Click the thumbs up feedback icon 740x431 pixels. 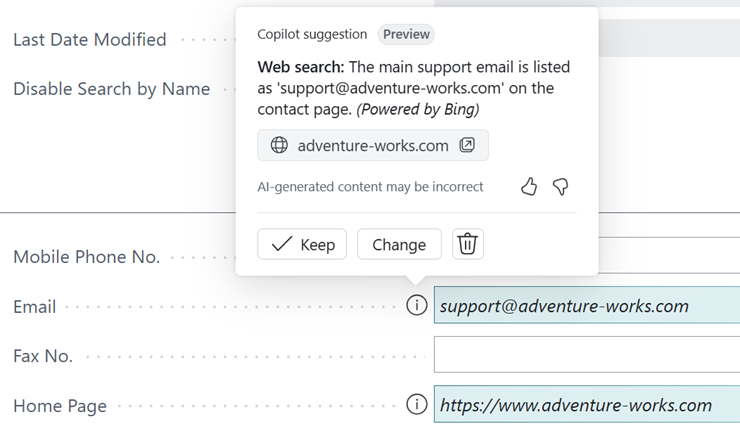(x=529, y=186)
